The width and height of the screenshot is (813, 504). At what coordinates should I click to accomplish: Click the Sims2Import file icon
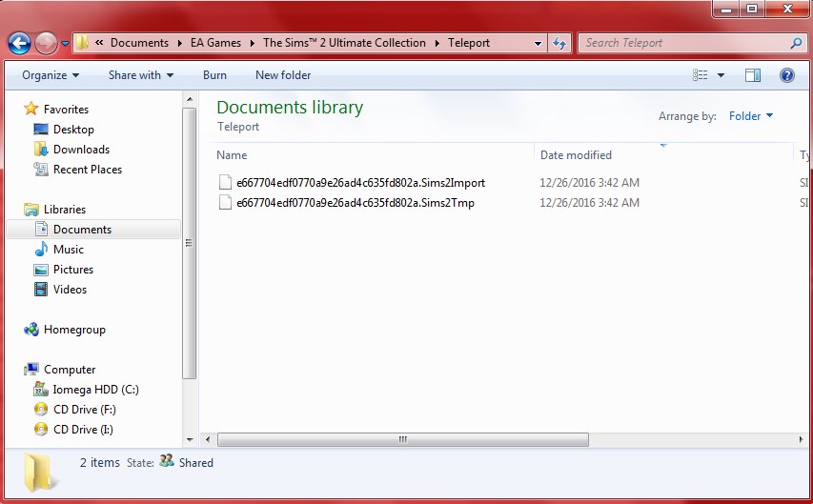[225, 183]
